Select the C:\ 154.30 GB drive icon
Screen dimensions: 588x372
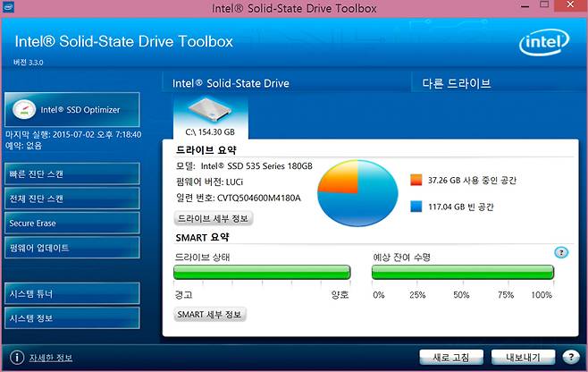pos(210,117)
